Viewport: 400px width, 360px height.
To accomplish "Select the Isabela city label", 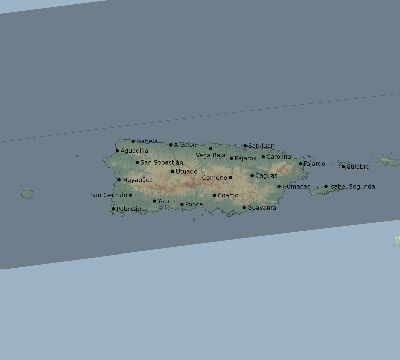I will coord(147,141).
